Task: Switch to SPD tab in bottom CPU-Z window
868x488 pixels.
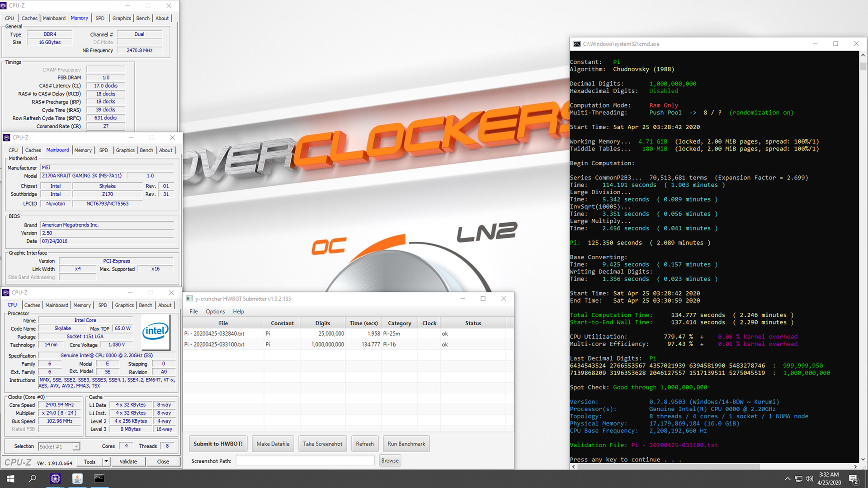Action: pyautogui.click(x=103, y=305)
